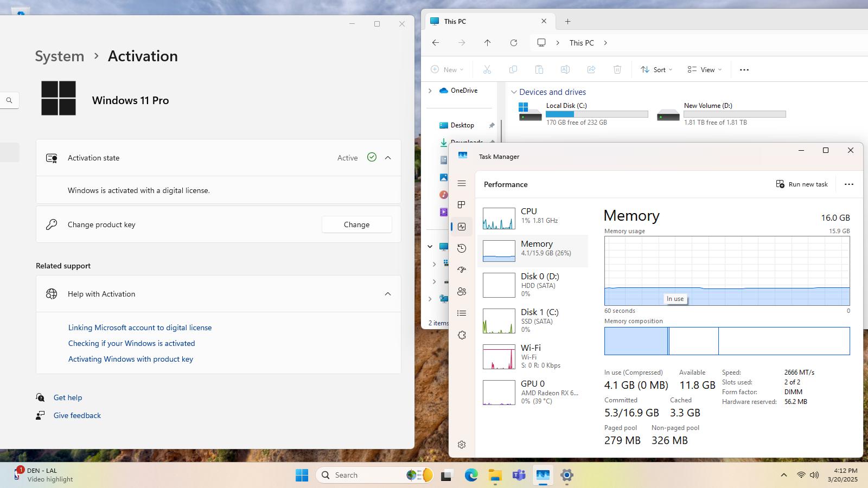Open the Processes page in Task Manager
Image resolution: width=868 pixels, height=488 pixels.
(462, 205)
